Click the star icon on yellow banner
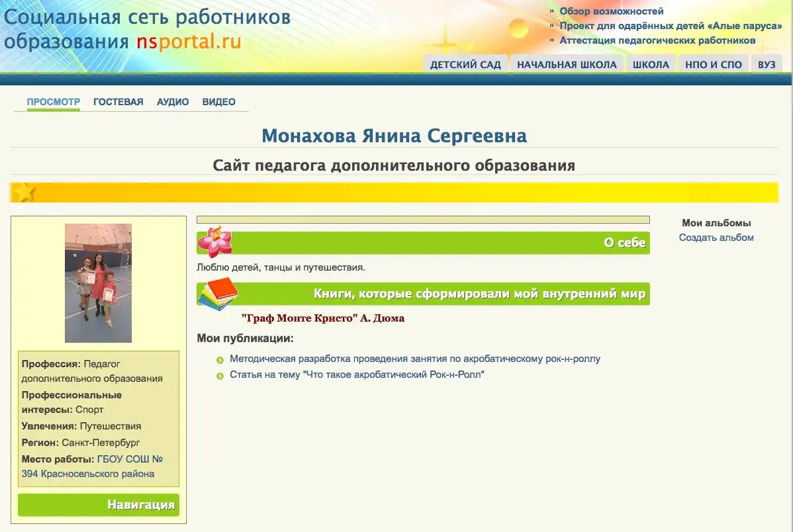 pyautogui.click(x=24, y=193)
